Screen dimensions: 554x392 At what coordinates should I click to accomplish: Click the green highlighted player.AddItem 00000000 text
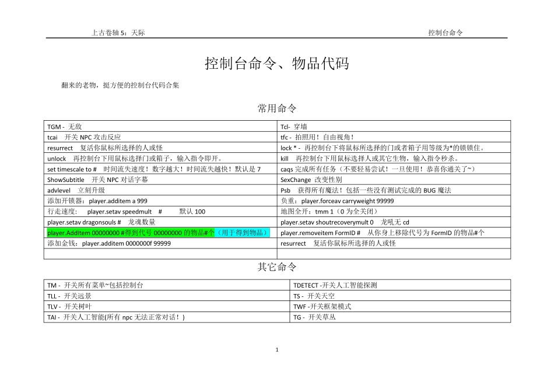(131, 233)
